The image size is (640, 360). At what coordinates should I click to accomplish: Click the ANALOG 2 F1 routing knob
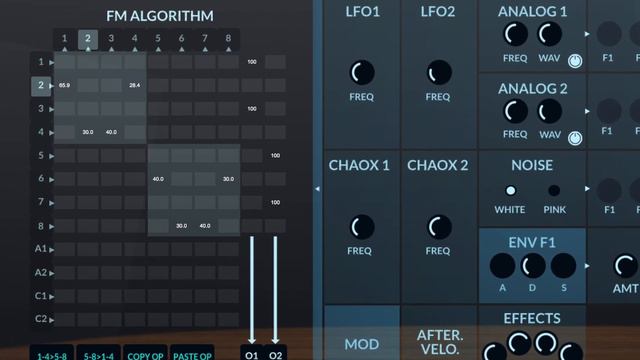[x=609, y=111]
